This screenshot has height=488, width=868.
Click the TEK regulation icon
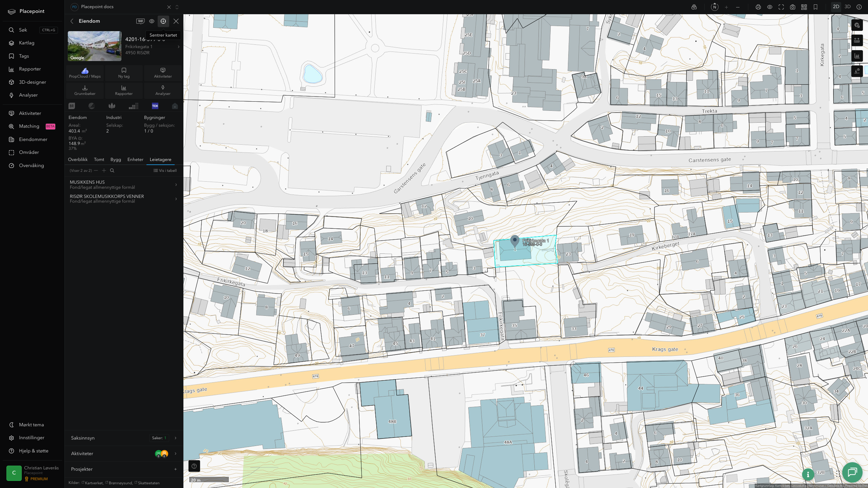[x=155, y=106]
